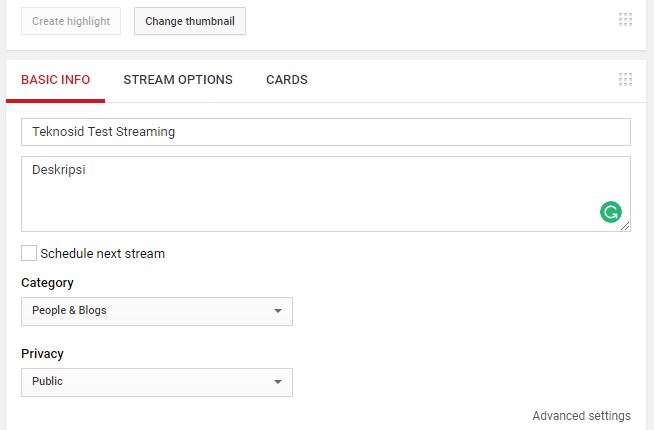Click the Privacy heading label
This screenshot has height=430, width=654.
click(x=43, y=354)
